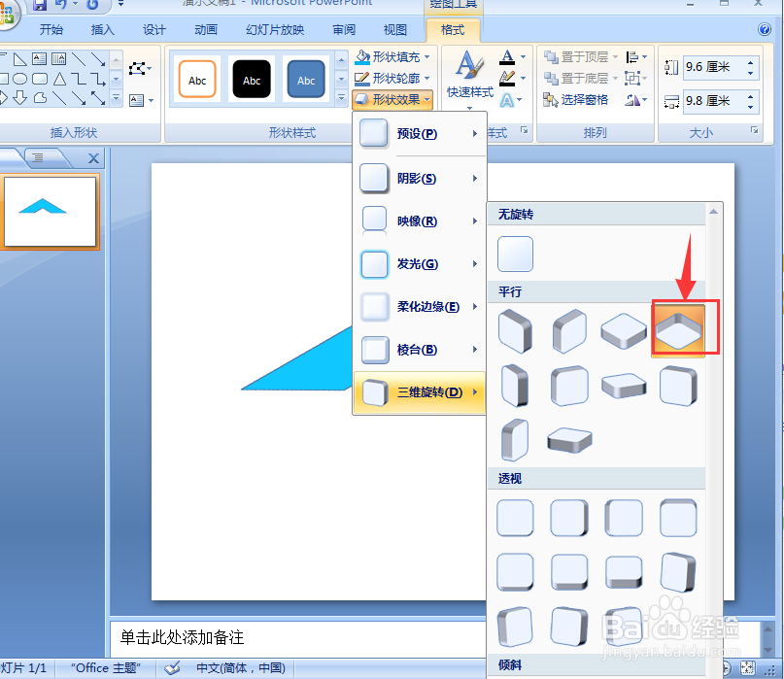Apply the fourth preset in second 平行 row

tap(678, 386)
